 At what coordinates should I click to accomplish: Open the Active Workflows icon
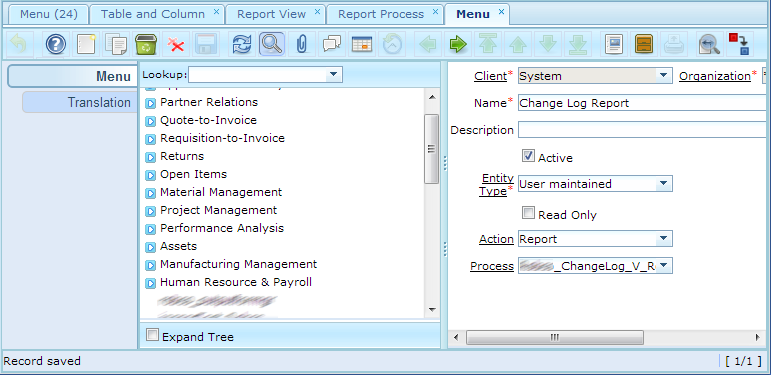click(x=739, y=45)
